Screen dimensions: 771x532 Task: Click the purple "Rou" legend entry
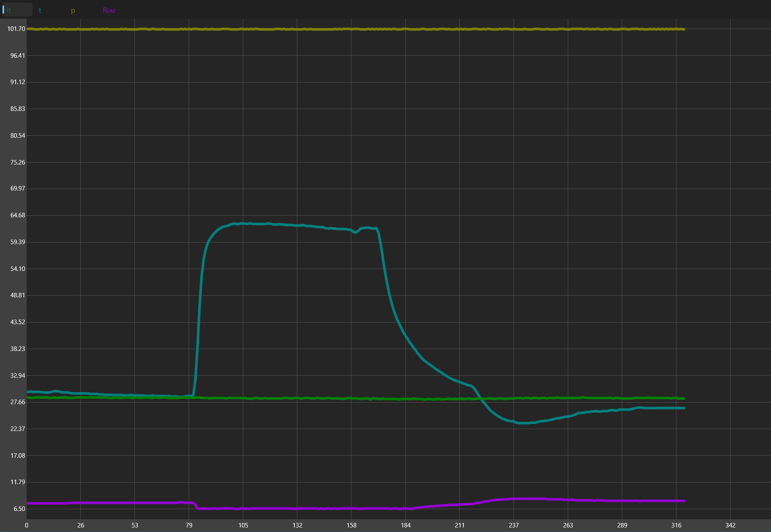click(108, 10)
